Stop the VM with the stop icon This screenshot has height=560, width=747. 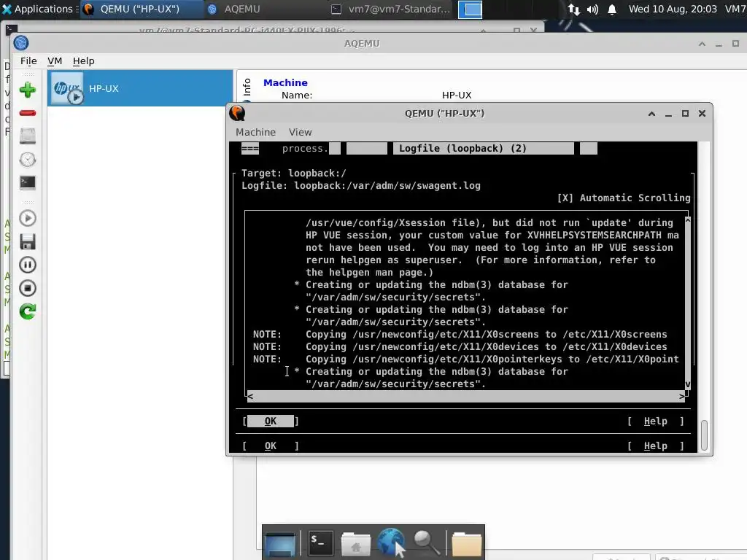[x=28, y=288]
